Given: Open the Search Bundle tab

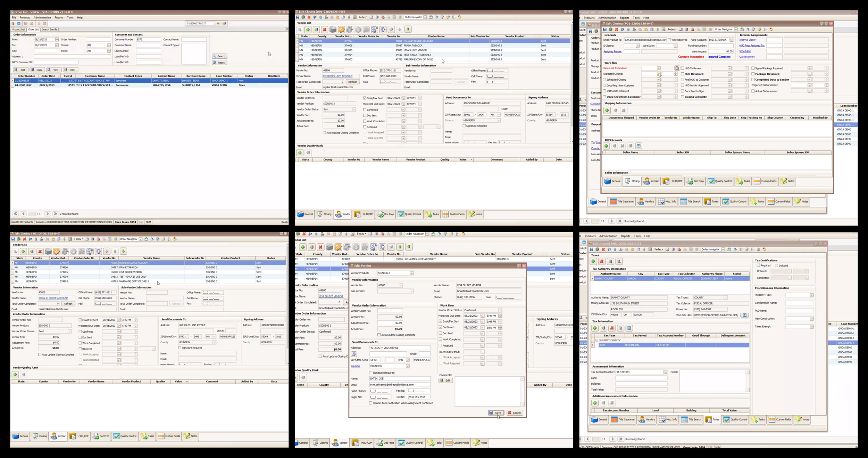Looking at the screenshot, I should click(50, 30).
